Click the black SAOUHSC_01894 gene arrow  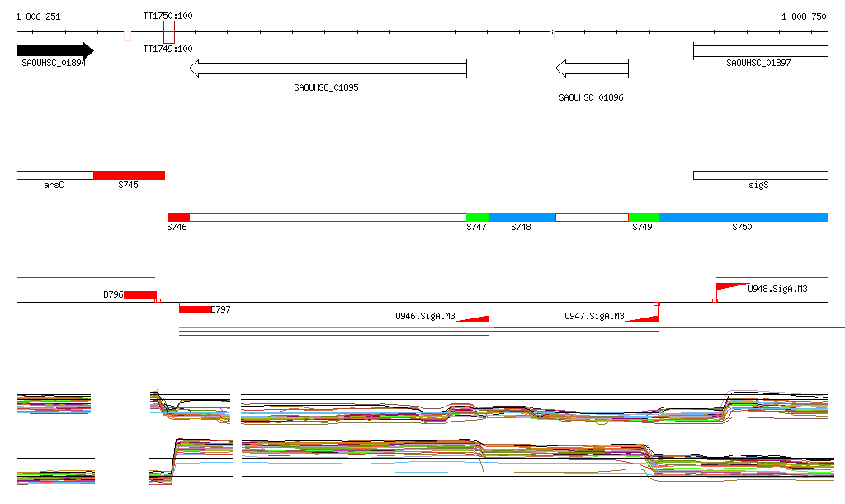pos(55,50)
